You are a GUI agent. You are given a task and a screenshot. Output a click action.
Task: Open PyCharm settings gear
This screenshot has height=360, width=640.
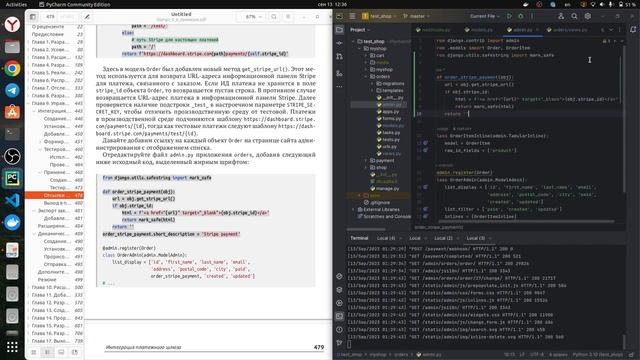[x=588, y=16]
